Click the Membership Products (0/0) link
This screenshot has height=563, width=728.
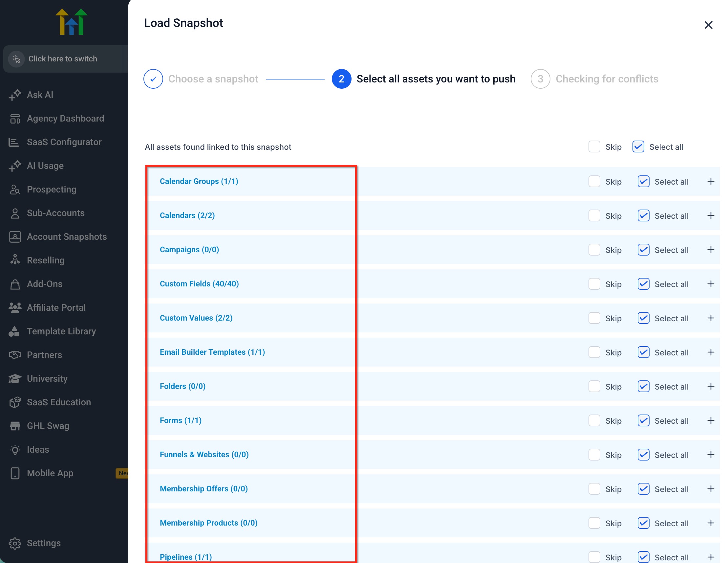[x=209, y=523]
